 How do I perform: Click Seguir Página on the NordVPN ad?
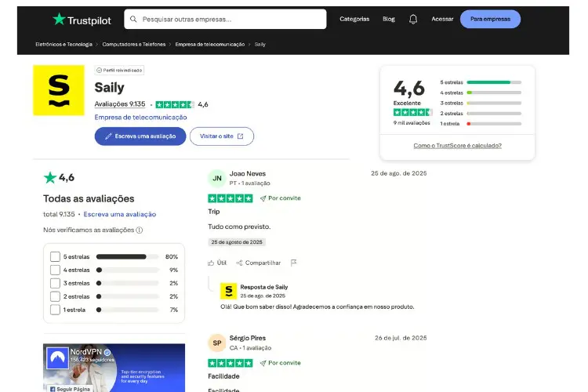[x=70, y=389]
